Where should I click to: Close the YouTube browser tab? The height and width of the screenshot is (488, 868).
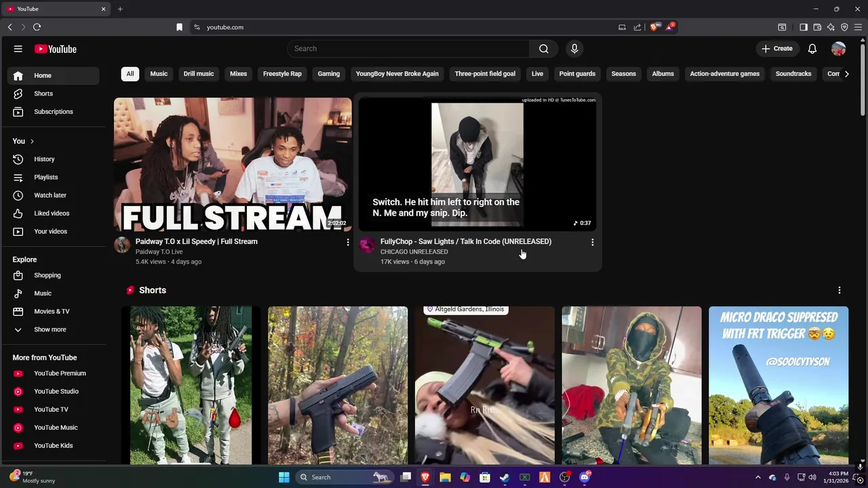(103, 9)
